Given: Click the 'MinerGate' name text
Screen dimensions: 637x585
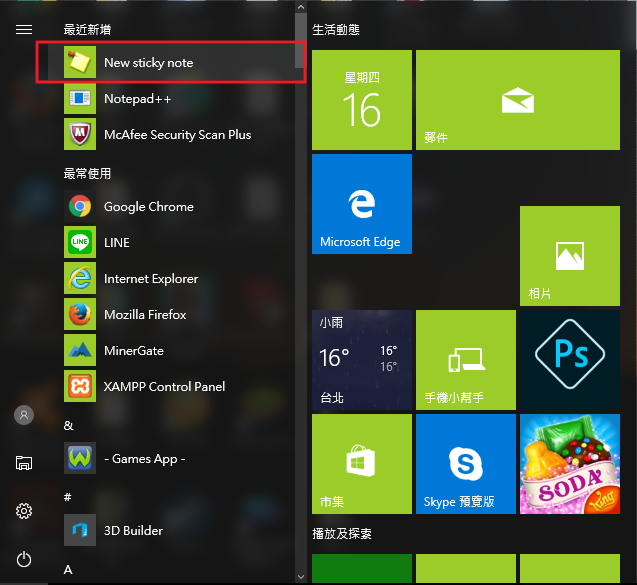Looking at the screenshot, I should click(x=134, y=351).
